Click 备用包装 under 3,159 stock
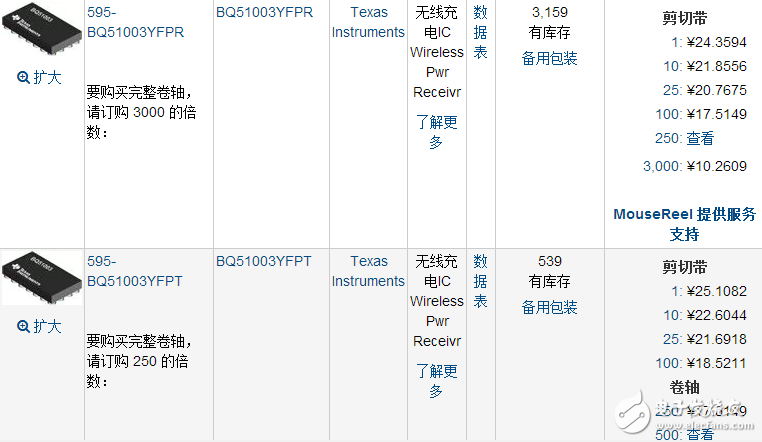 tap(549, 58)
